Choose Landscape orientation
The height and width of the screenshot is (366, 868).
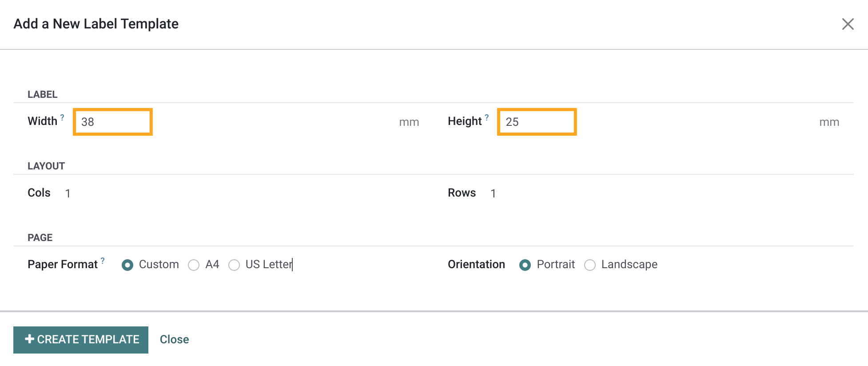tap(590, 265)
